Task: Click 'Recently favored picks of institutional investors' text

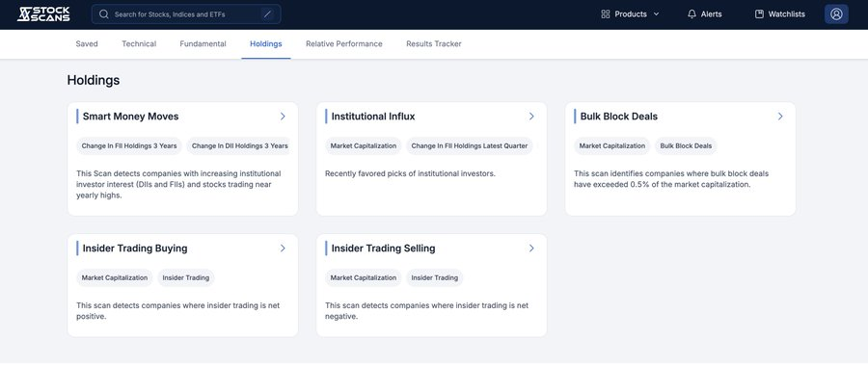Action: [x=410, y=173]
